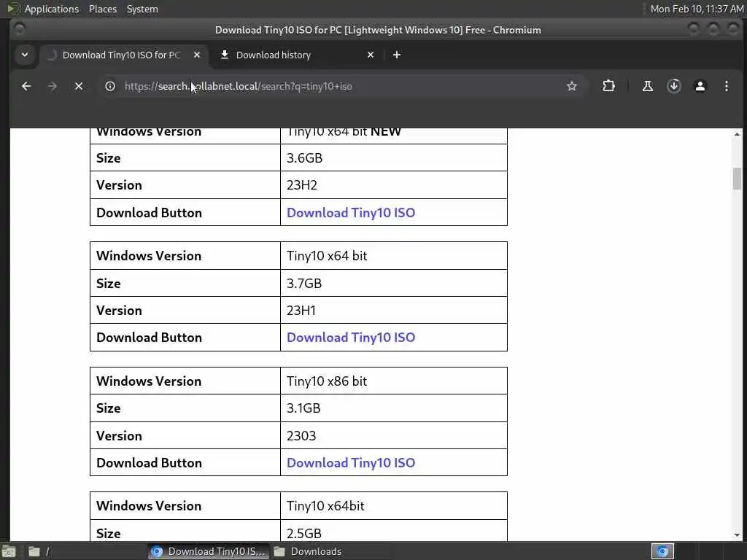Click the scrollbar down arrow

coord(737,534)
